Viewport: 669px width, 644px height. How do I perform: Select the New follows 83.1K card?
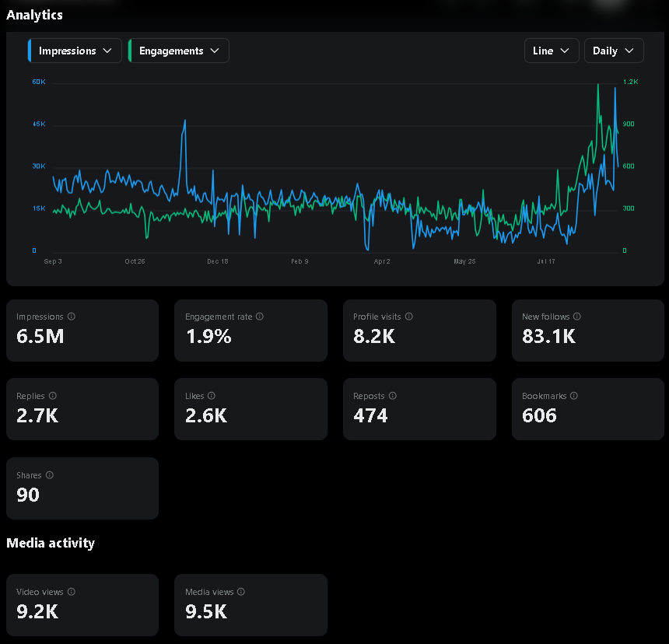[x=588, y=331]
